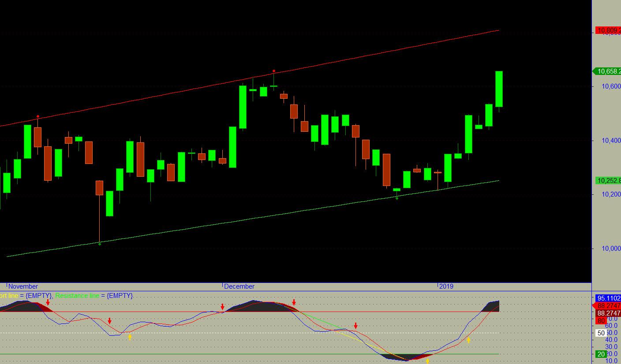Click the dark red 88.2747 value label
621x364 pixels.
[x=609, y=313]
